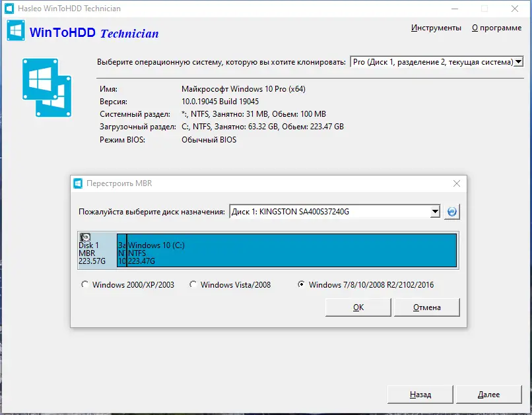The height and width of the screenshot is (415, 532).
Task: Select the Windows 10 (C:) partition block
Action: coord(292,250)
